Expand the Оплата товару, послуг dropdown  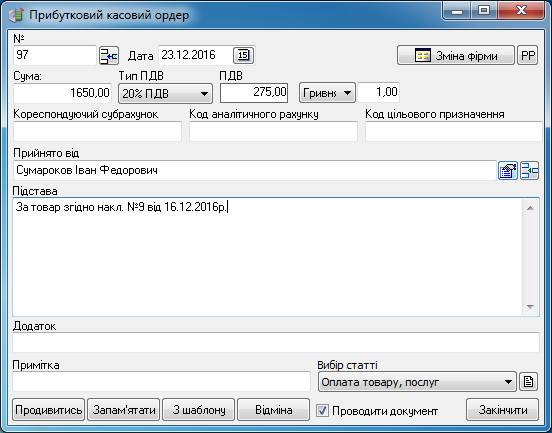coord(417,382)
